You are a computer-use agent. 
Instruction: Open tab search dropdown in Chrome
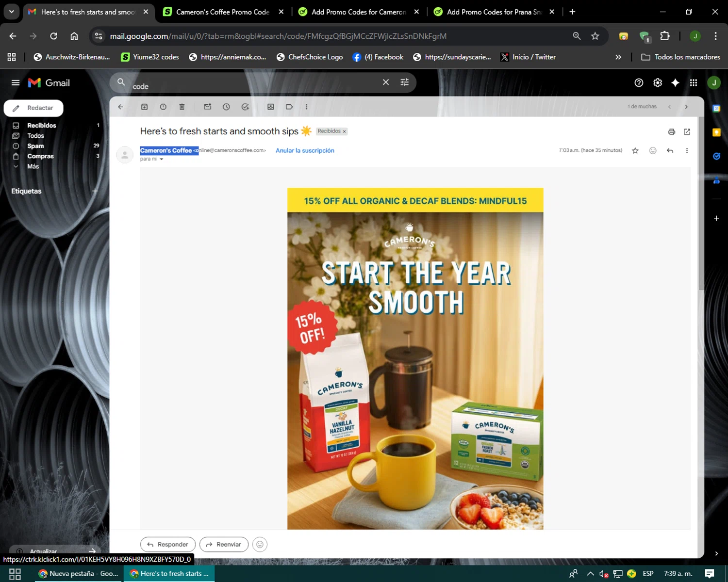point(11,12)
